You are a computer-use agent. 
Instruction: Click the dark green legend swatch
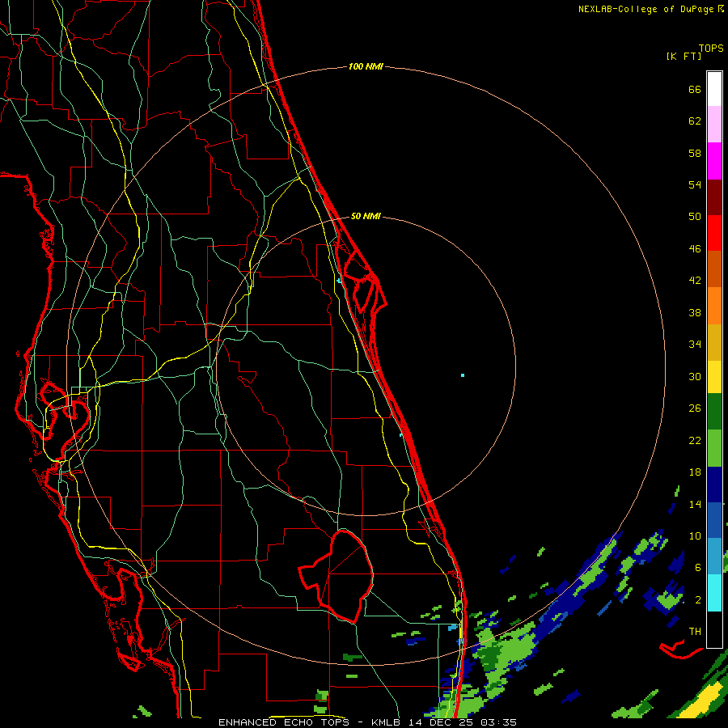(714, 412)
